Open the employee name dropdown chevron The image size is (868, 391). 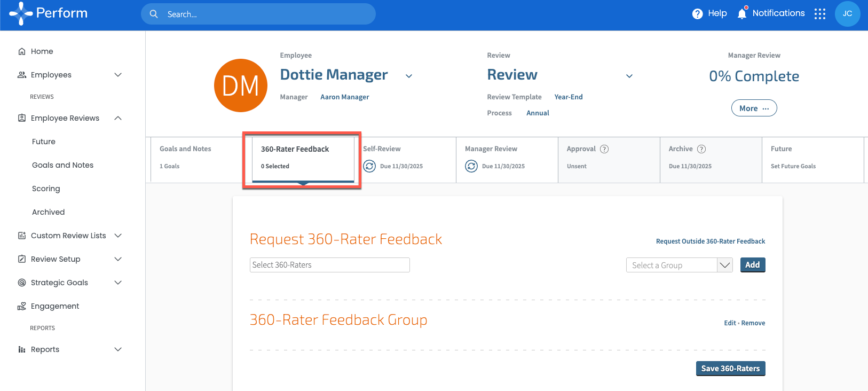[x=409, y=76]
